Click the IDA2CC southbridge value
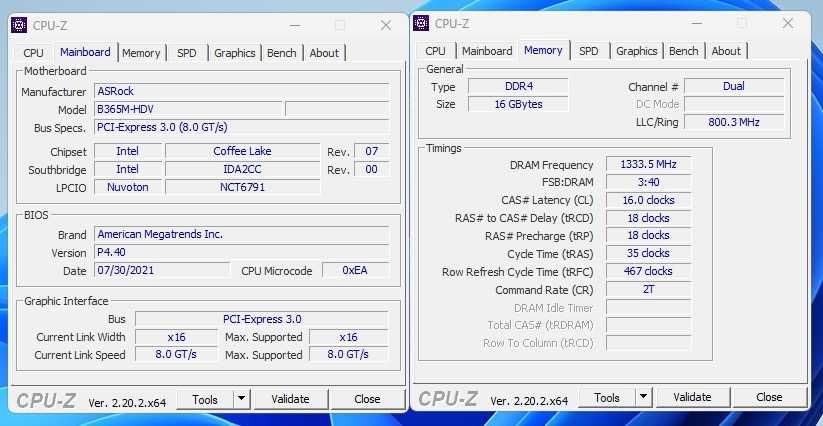The height and width of the screenshot is (426, 823). (242, 169)
